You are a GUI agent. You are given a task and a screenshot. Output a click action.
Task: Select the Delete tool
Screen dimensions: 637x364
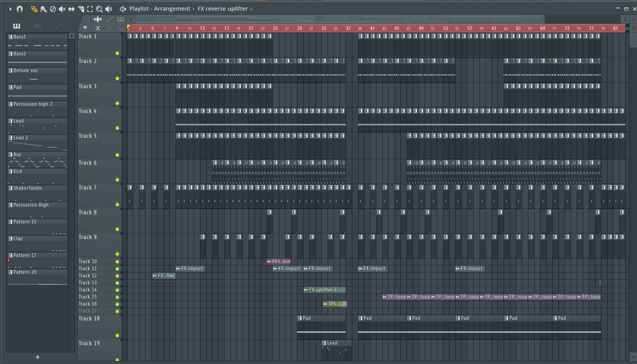[53, 9]
